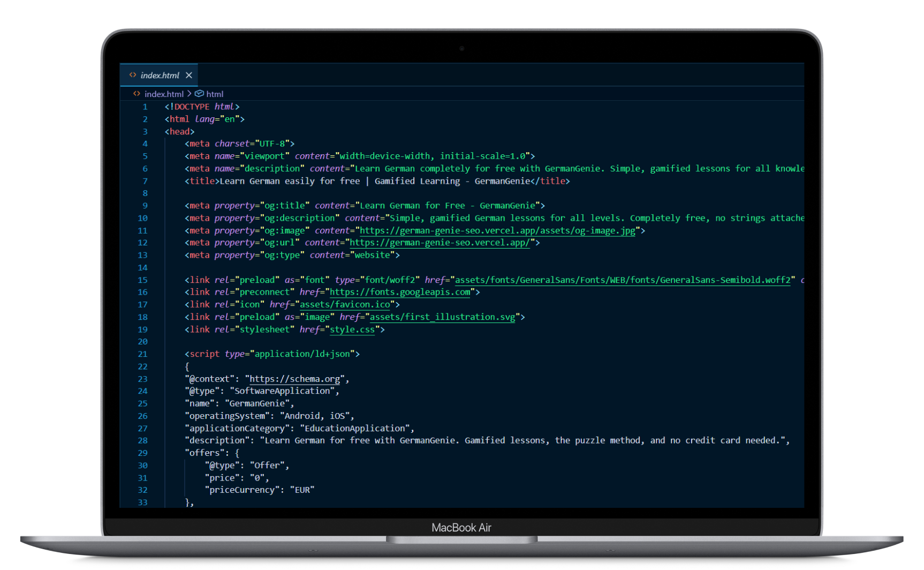Click the "Offer" type value
This screenshot has height=570, width=924.
267,465
